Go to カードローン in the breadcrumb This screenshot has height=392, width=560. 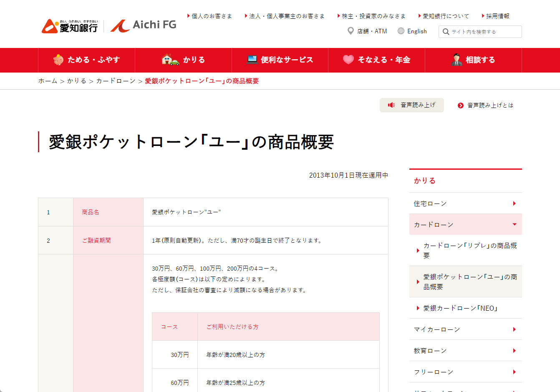pos(116,81)
